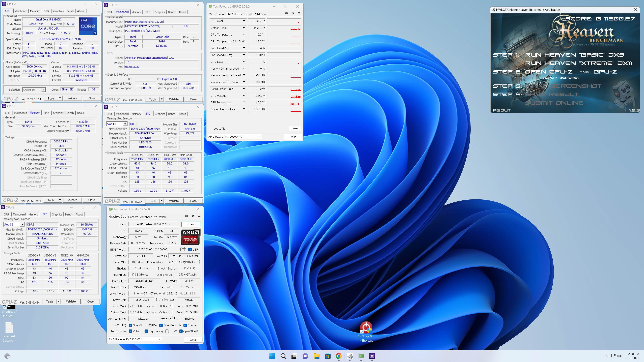The height and width of the screenshot is (362, 644).
Task: Click the network icon in the system tray
Action: pos(613,356)
